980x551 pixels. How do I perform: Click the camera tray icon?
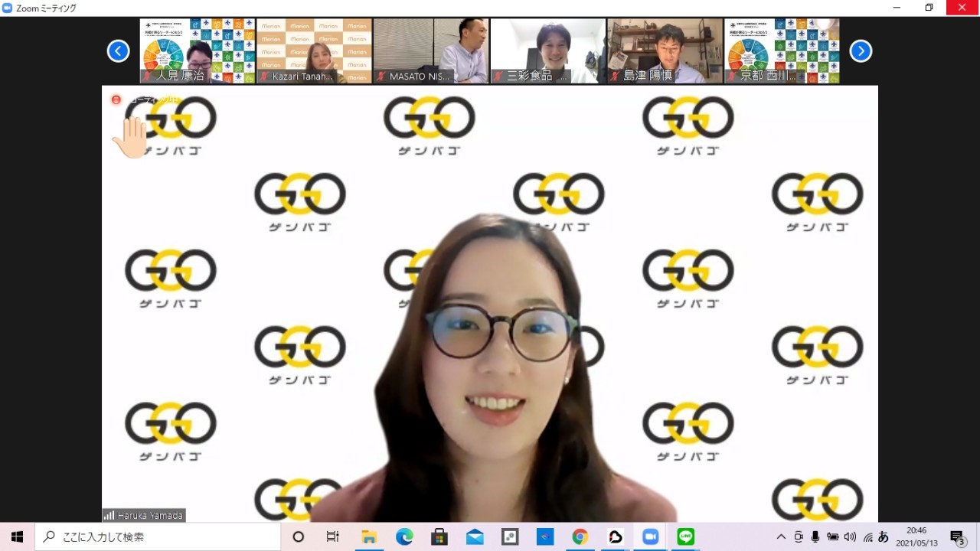point(799,537)
